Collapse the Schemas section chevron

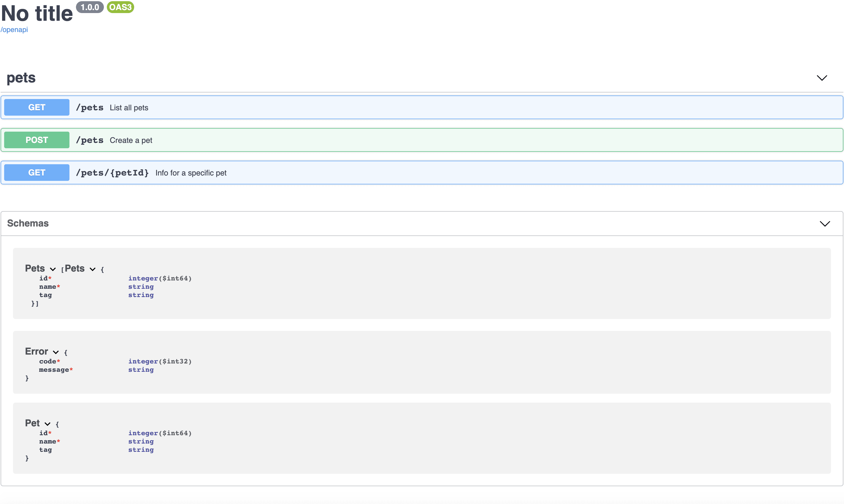click(825, 224)
